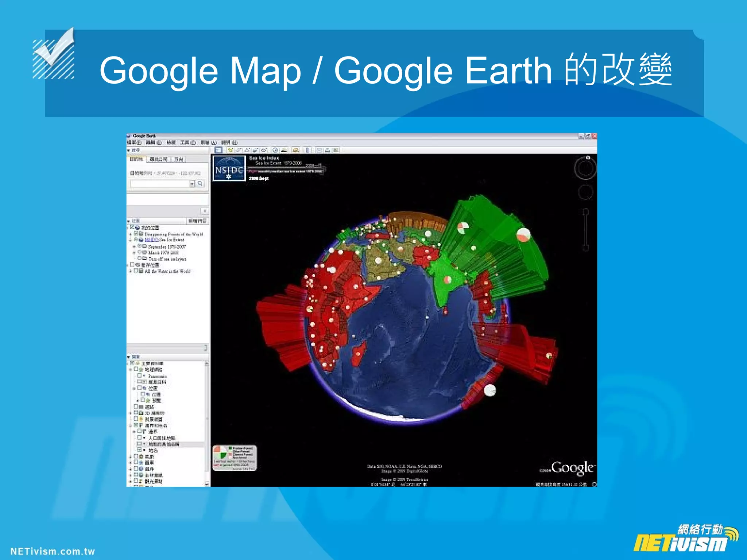Expand the March 1979-2008 folder
This screenshot has width=747, height=560.
pos(134,253)
